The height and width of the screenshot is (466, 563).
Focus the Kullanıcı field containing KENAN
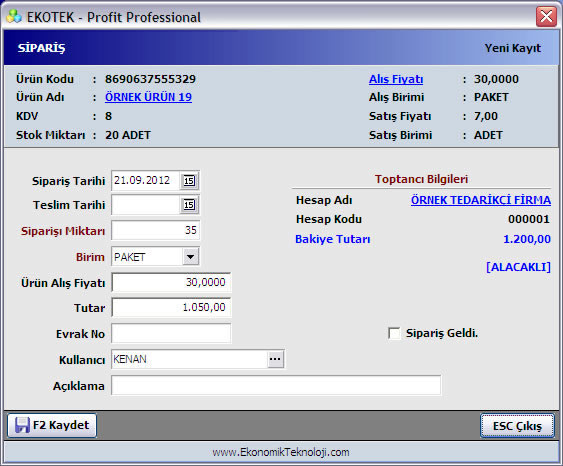coord(190,359)
